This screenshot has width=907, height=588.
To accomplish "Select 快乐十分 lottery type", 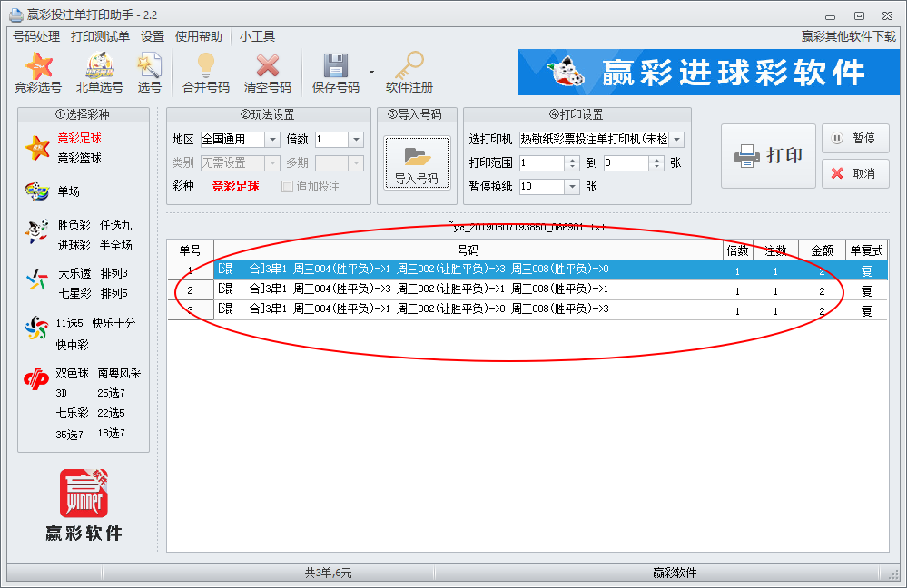I will 113,323.
